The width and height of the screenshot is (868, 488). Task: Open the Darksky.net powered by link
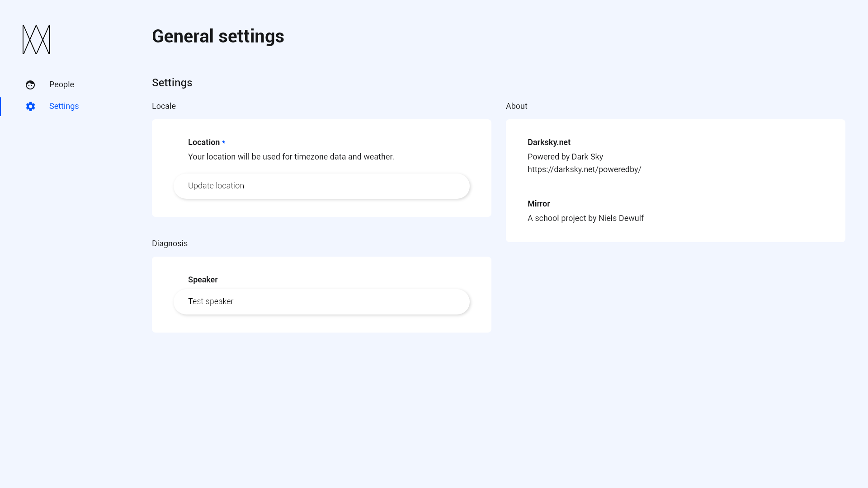click(x=584, y=169)
